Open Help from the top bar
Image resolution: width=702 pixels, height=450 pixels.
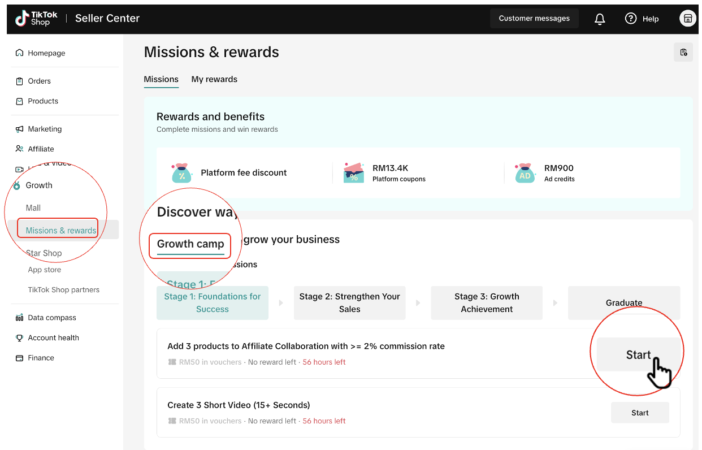pyautogui.click(x=641, y=18)
